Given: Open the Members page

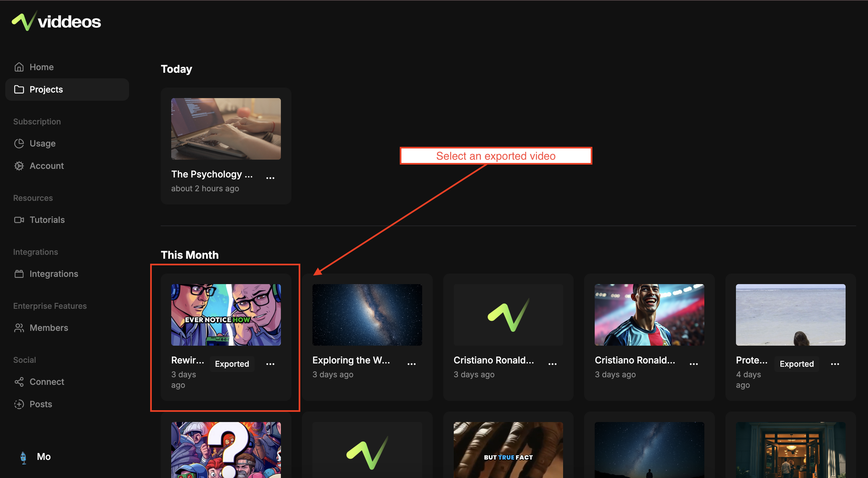Looking at the screenshot, I should (67, 328).
